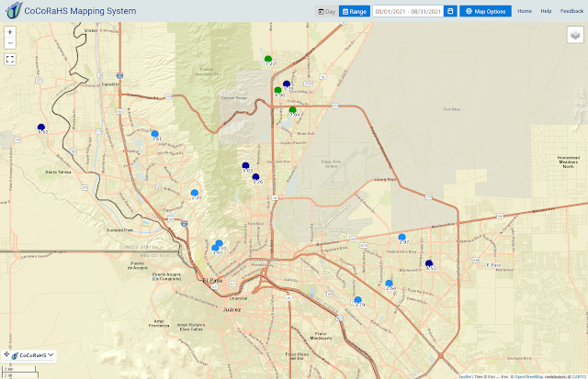Enter fullscreen map view
Image resolution: width=588 pixels, height=379 pixels.
click(x=10, y=59)
